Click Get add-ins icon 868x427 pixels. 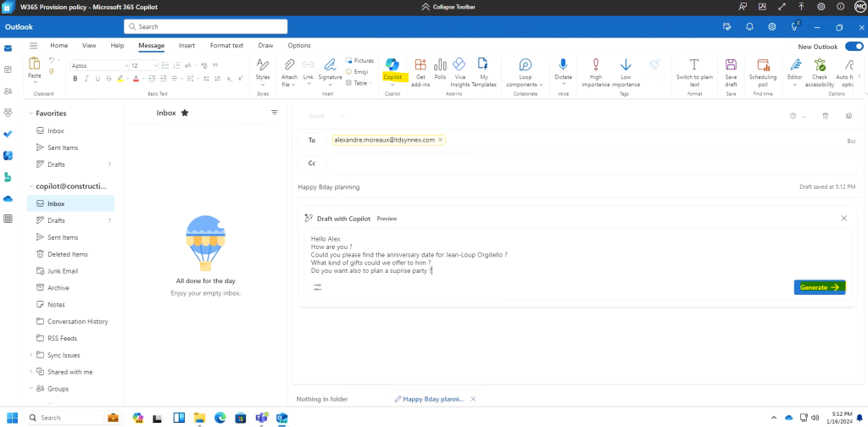tap(420, 64)
